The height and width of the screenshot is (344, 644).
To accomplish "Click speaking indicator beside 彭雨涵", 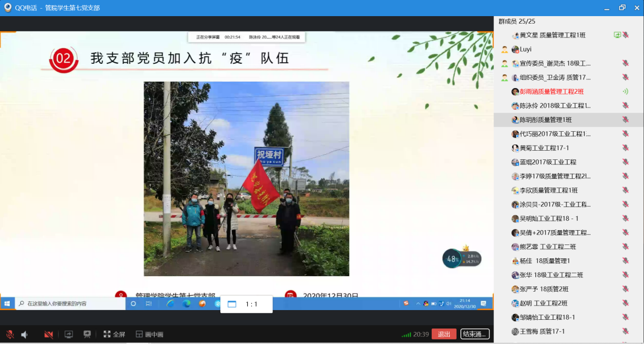I will click(625, 91).
